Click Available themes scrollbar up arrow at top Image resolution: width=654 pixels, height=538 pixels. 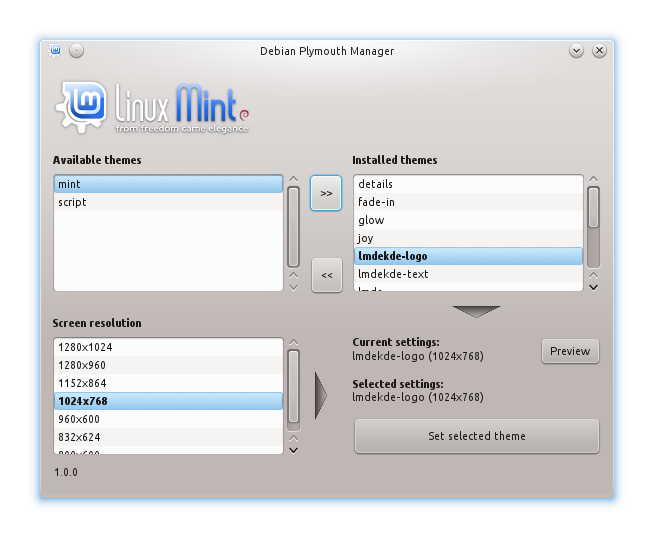(x=294, y=179)
